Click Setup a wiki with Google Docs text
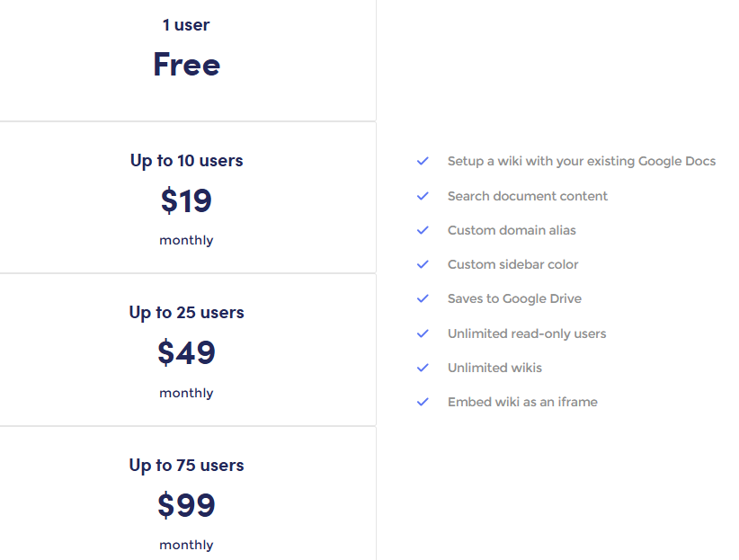Screen dimensions: 739x560 [x=582, y=161]
